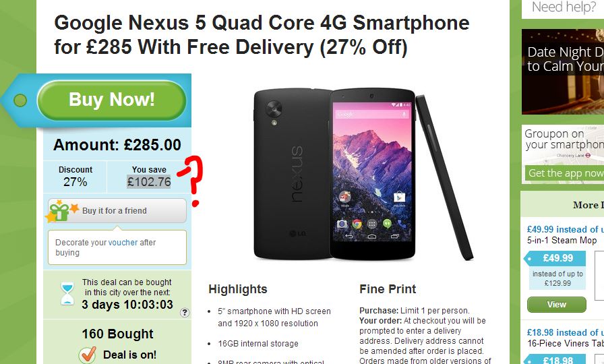This screenshot has height=364, width=604.
Task: Click the Nexus 5 phone image
Action: tap(363, 174)
